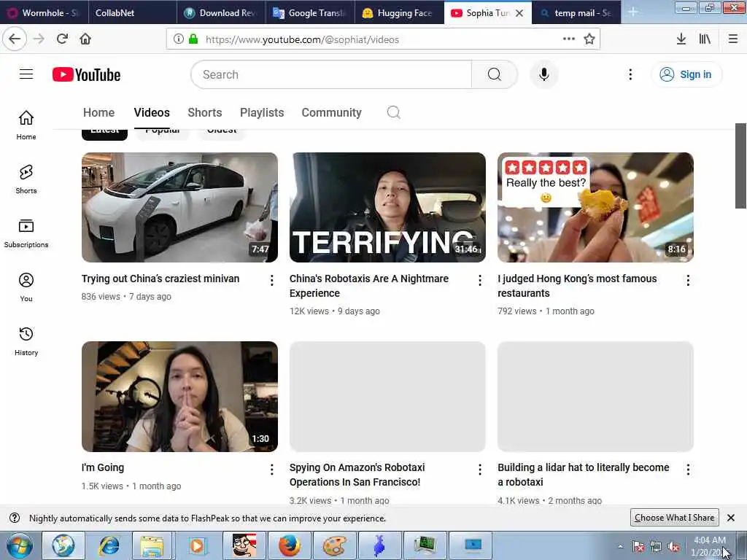The height and width of the screenshot is (560, 747).
Task: Open page actions three-dot menu in address bar
Action: click(569, 39)
